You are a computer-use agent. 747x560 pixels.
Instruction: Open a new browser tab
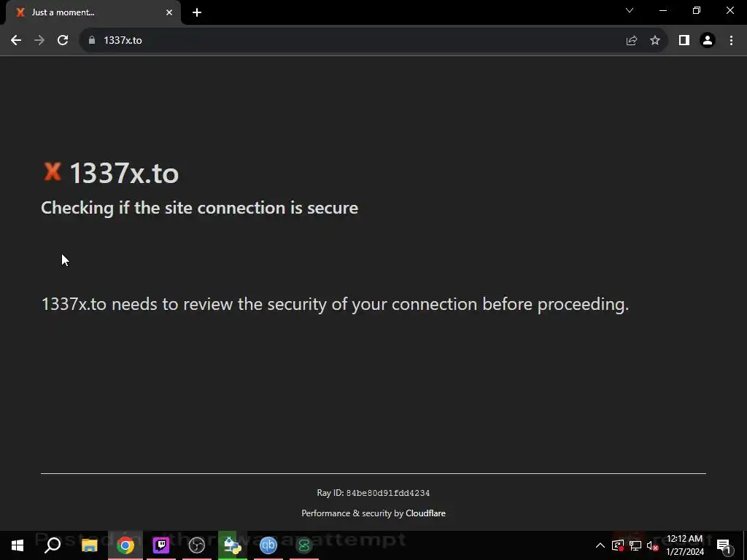[197, 12]
